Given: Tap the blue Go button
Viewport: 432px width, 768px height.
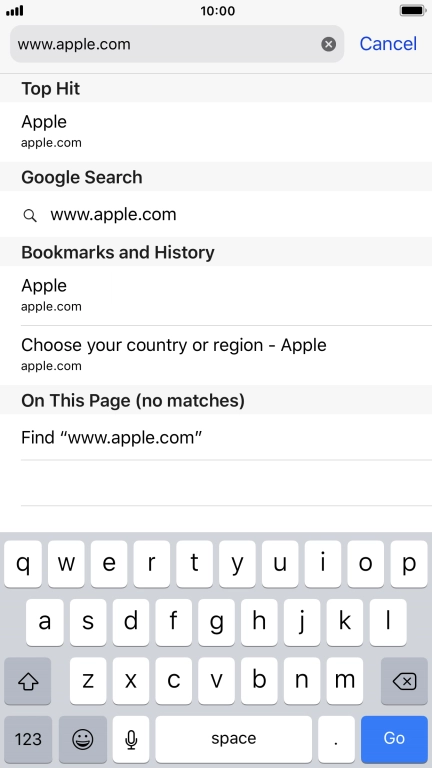Looking at the screenshot, I should click(394, 739).
